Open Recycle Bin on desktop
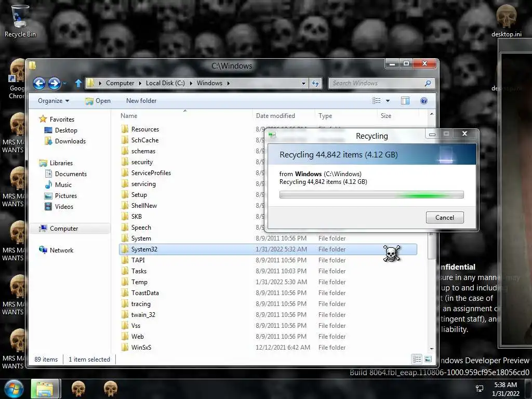The width and height of the screenshot is (532, 399). 20,21
